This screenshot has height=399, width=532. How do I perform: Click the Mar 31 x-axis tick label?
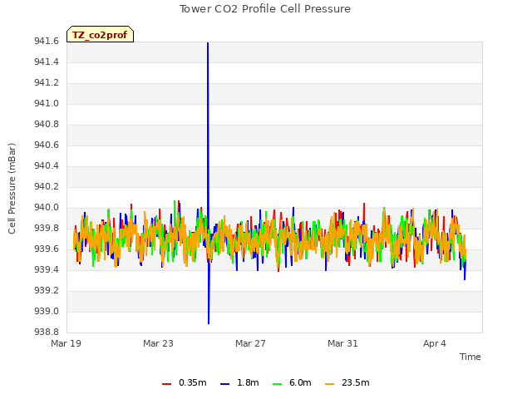[x=342, y=343]
